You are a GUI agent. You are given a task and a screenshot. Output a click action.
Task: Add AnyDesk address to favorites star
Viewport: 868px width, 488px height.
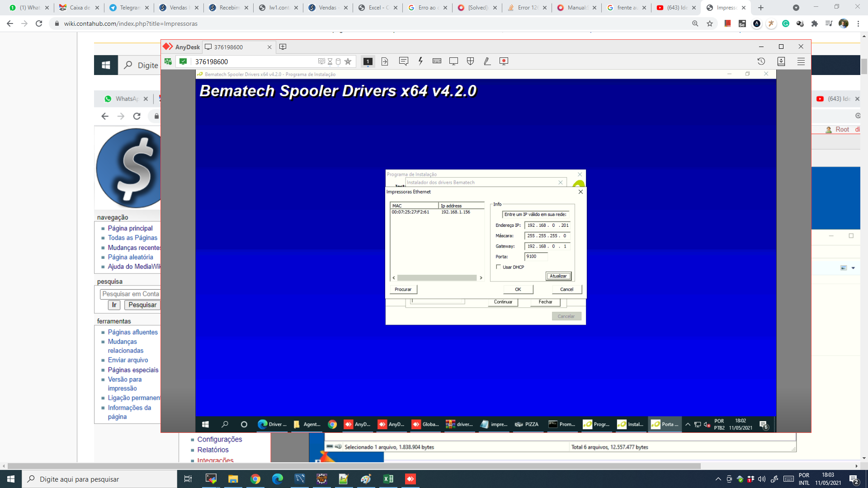point(348,61)
